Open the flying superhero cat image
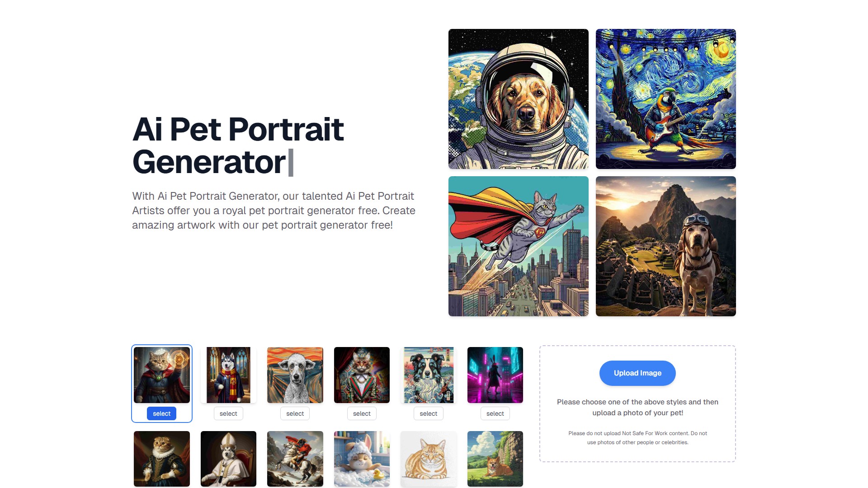Image resolution: width=868 pixels, height=488 pixels. pyautogui.click(x=519, y=246)
